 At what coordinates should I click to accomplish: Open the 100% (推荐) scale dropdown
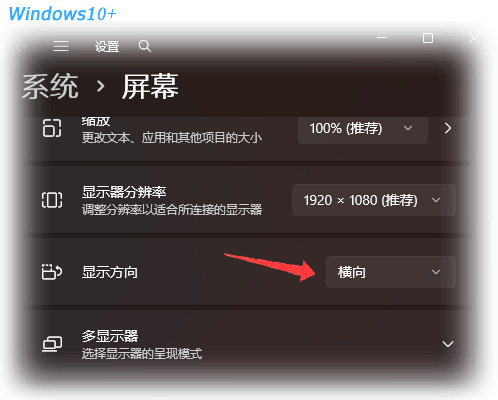tap(363, 129)
